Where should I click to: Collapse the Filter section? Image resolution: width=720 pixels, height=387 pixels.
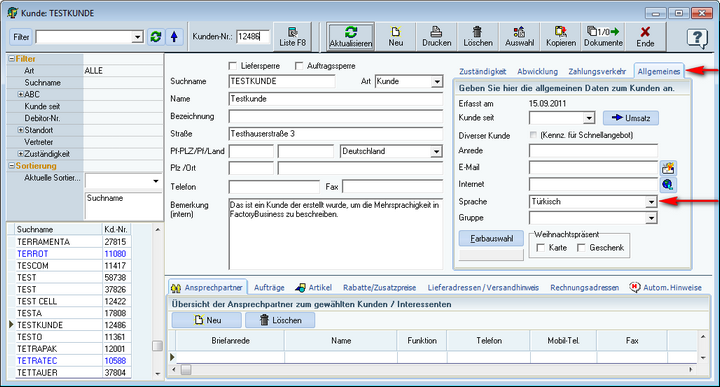pyautogui.click(x=12, y=59)
